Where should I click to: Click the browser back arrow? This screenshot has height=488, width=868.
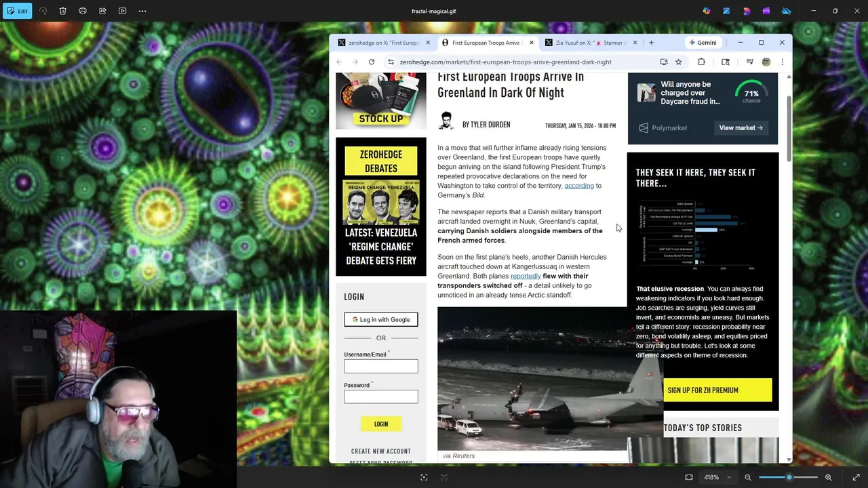pos(339,62)
